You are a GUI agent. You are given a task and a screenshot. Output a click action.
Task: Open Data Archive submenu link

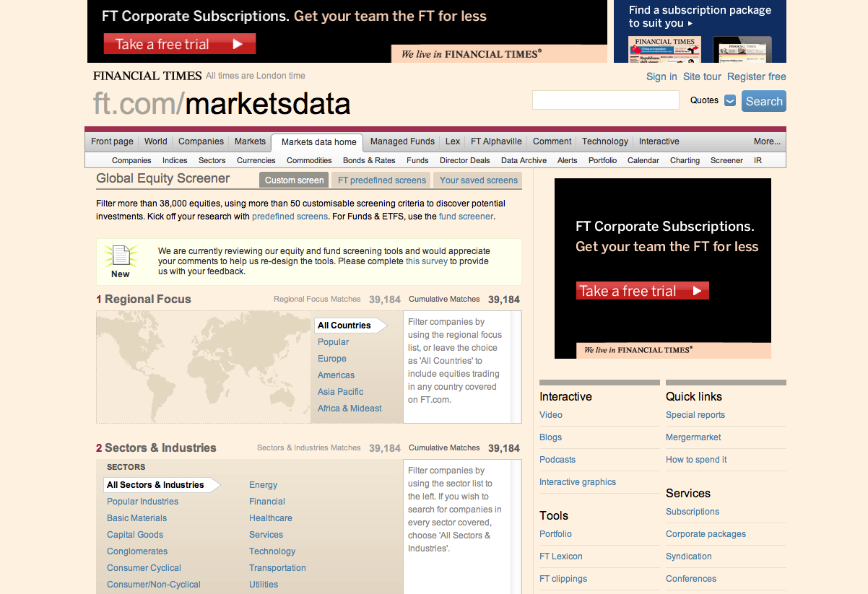(524, 160)
